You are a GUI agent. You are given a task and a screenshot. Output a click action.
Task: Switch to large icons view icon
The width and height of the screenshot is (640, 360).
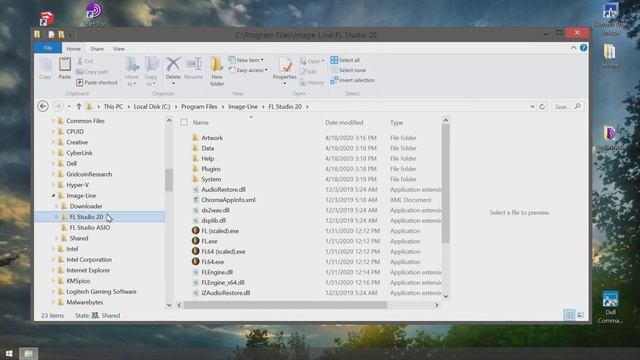tap(580, 315)
